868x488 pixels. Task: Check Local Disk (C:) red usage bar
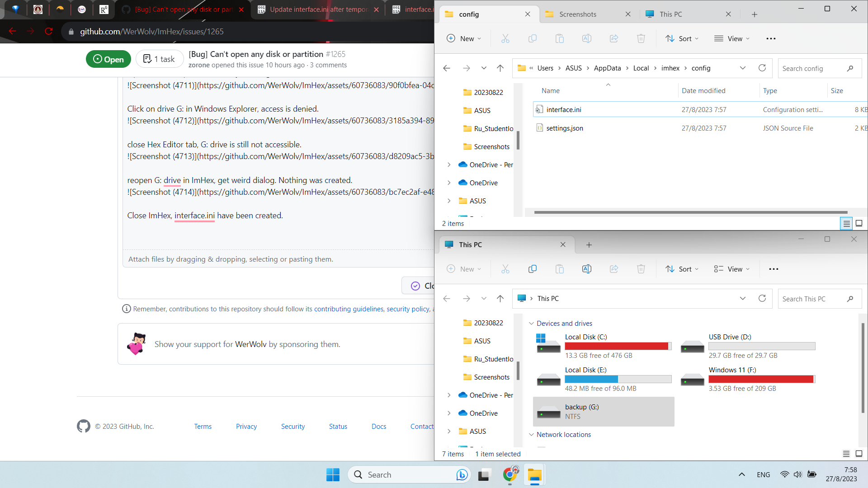pyautogui.click(x=618, y=346)
